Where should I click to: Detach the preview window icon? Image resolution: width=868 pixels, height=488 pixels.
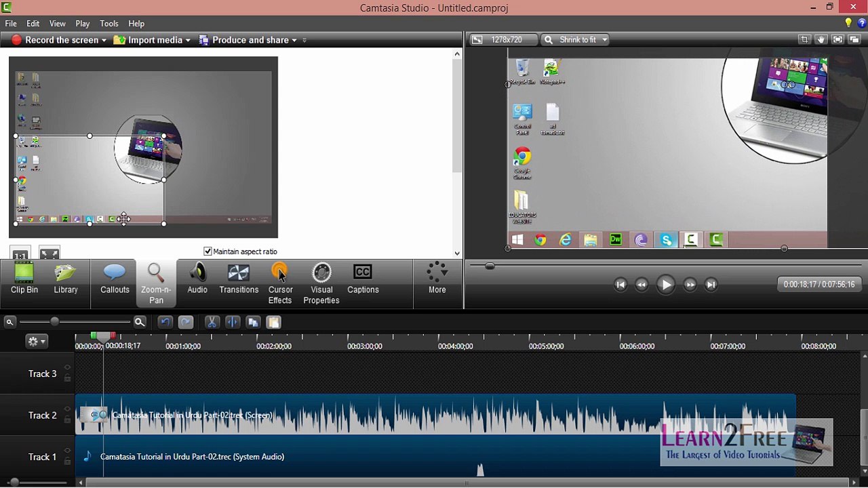click(x=854, y=40)
